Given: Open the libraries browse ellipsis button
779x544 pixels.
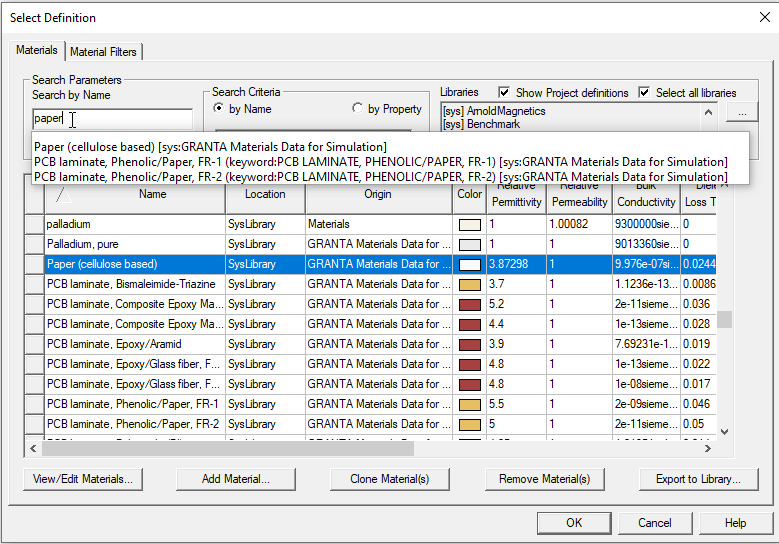Looking at the screenshot, I should (x=742, y=112).
